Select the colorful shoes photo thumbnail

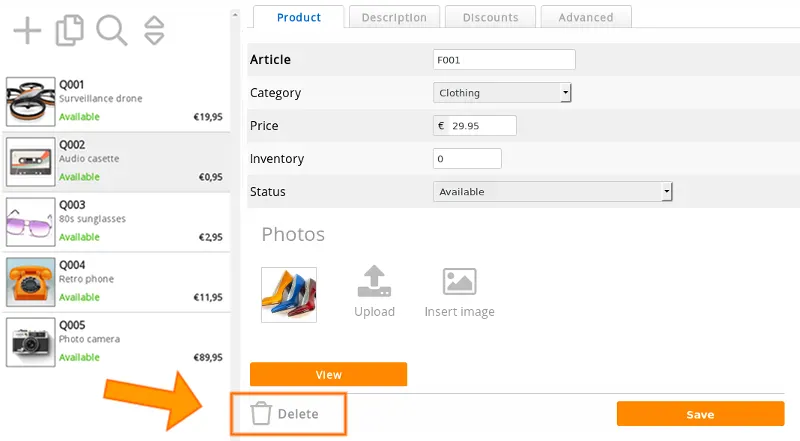(289, 295)
